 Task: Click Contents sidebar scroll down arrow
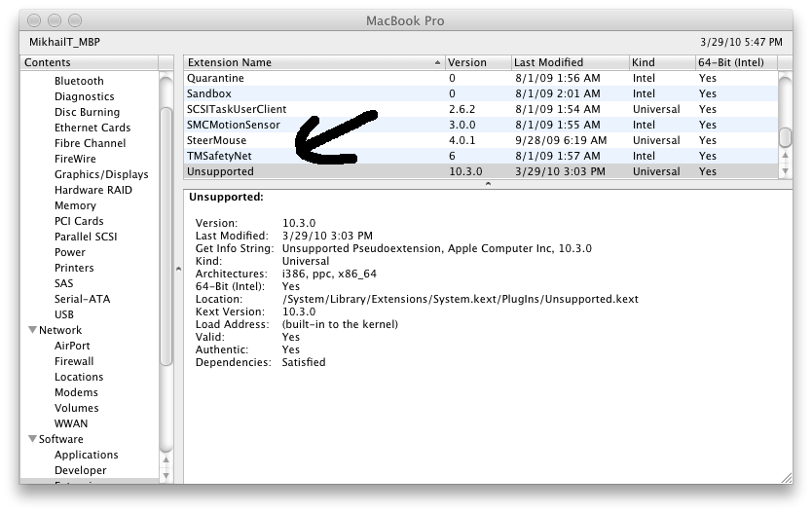(x=166, y=475)
